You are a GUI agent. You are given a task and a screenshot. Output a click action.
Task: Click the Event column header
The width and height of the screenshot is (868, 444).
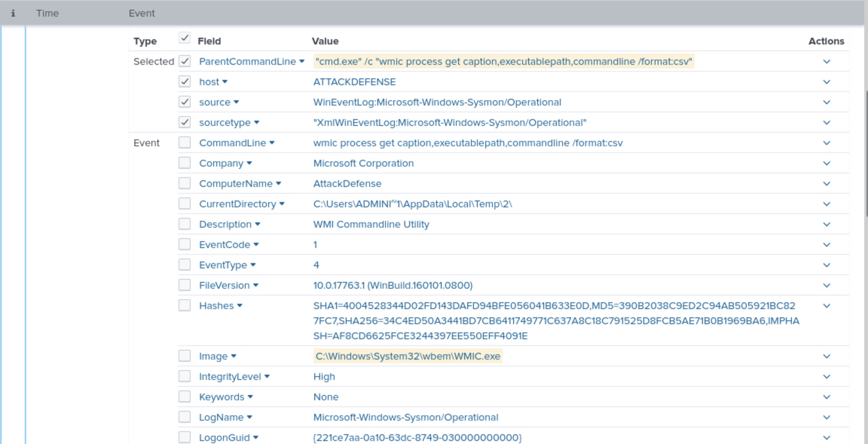(x=142, y=13)
